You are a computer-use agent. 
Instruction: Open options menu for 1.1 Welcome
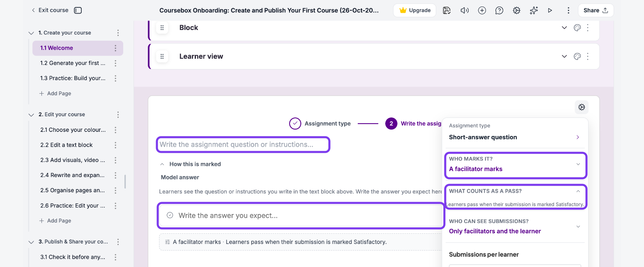(115, 48)
